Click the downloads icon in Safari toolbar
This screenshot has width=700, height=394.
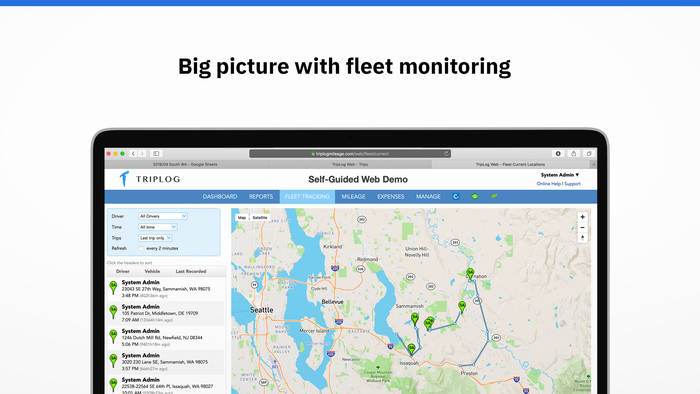[x=558, y=153]
